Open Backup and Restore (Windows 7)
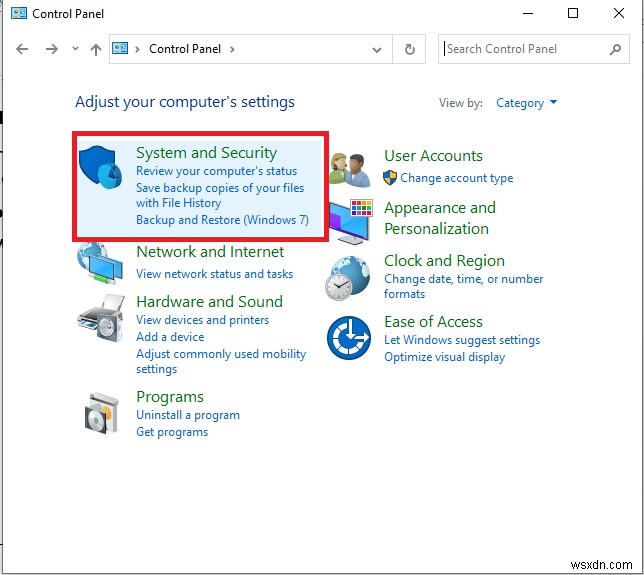The height and width of the screenshot is (575, 644). [x=222, y=220]
